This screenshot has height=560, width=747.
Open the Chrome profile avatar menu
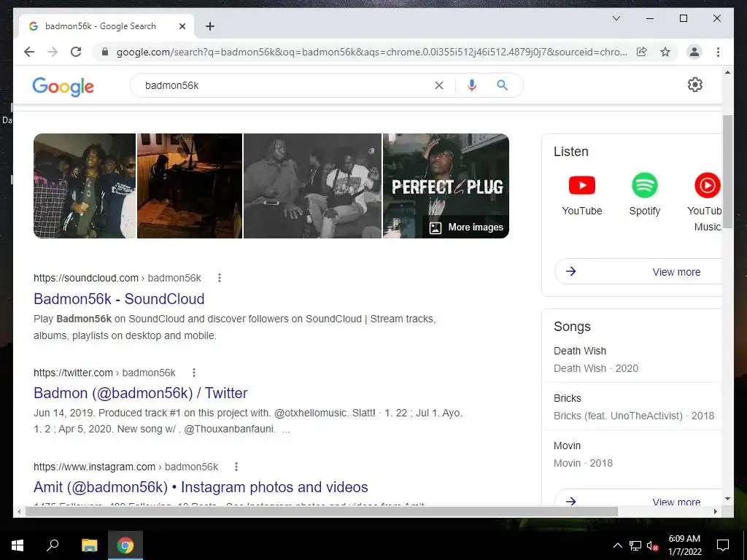click(694, 52)
